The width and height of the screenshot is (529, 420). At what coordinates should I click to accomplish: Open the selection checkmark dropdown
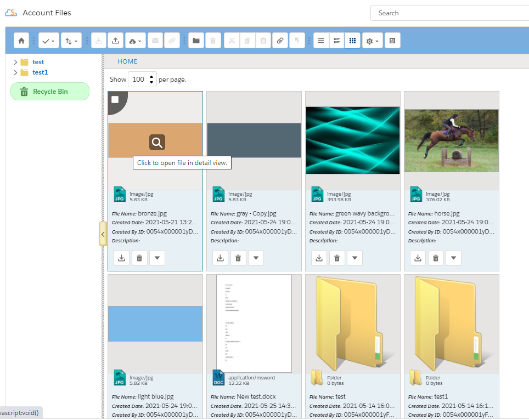[48, 41]
